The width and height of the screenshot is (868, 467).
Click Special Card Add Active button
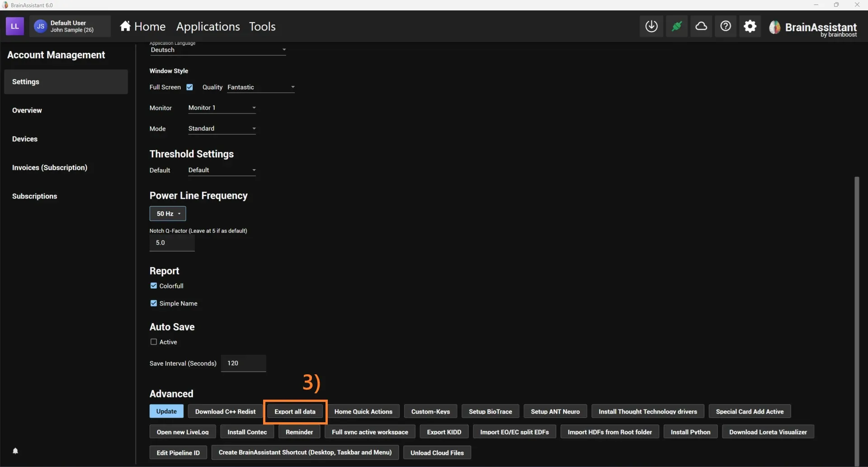point(750,411)
